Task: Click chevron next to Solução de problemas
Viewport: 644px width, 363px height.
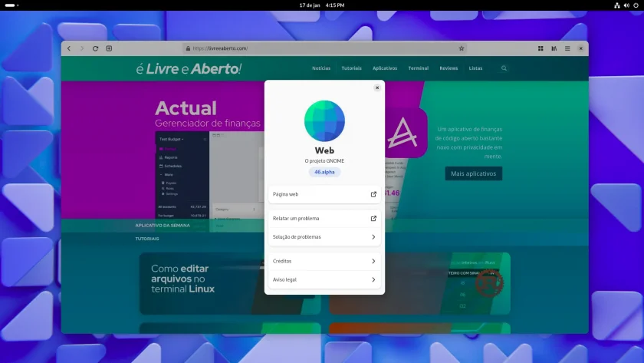Action: (x=373, y=237)
